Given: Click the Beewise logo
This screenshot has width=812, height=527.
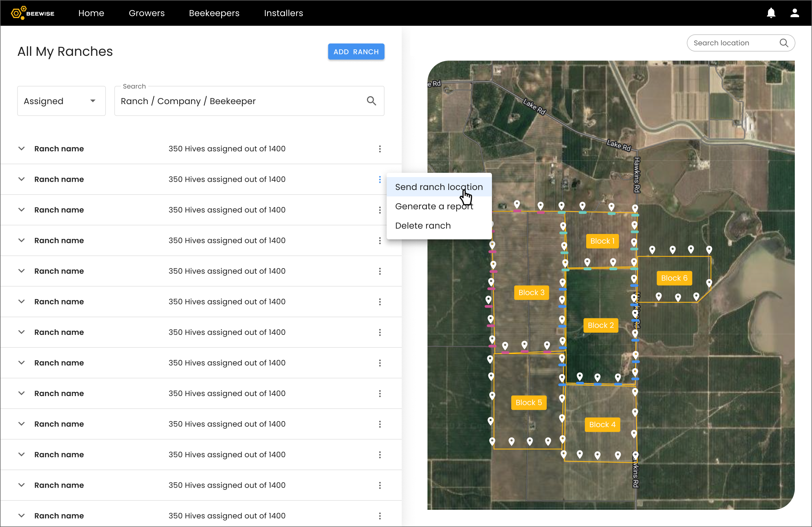Looking at the screenshot, I should (x=33, y=13).
